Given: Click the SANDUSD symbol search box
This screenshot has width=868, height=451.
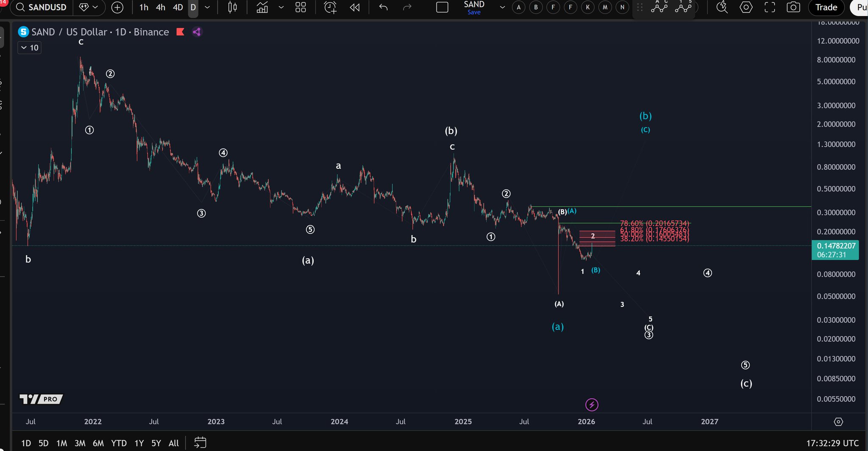Looking at the screenshot, I should [x=42, y=7].
